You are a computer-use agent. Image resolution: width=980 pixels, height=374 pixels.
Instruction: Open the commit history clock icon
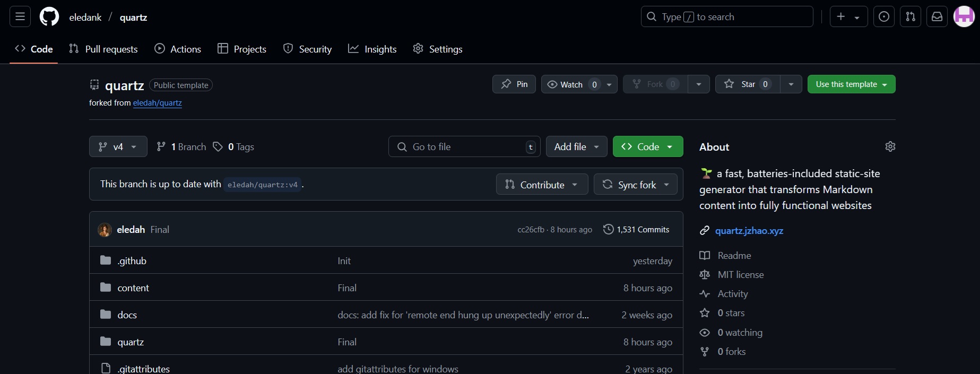click(x=608, y=229)
